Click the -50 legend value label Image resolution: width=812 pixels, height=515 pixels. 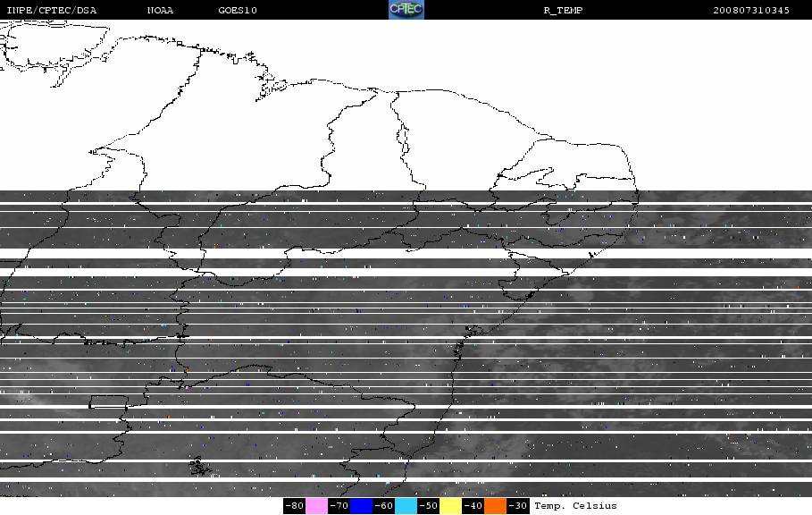(x=428, y=506)
